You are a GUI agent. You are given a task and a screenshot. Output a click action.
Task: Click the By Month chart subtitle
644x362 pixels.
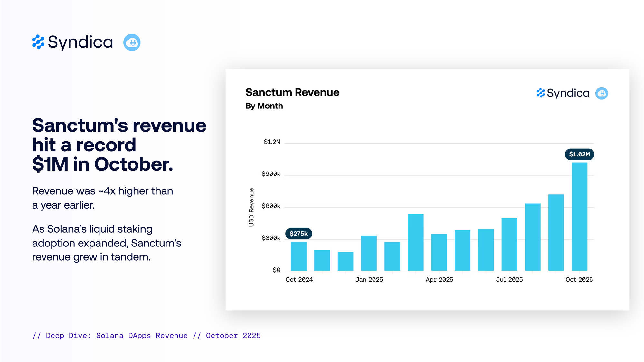264,106
